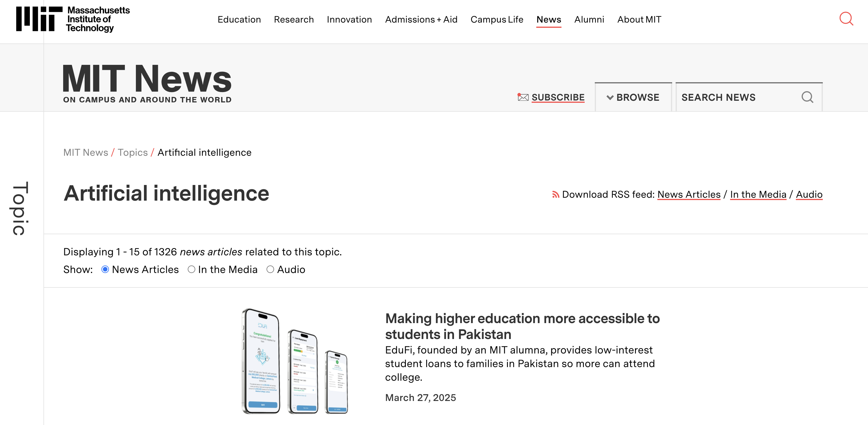Expand the Browse dropdown

tap(633, 97)
